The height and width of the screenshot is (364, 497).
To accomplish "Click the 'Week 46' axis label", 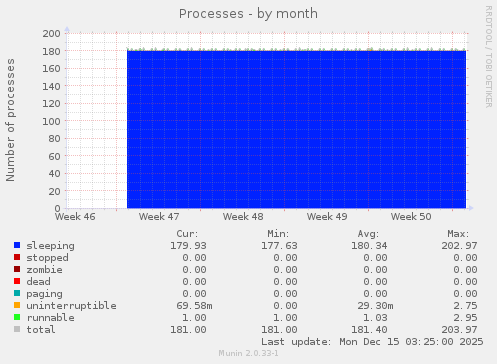I will tap(75, 217).
